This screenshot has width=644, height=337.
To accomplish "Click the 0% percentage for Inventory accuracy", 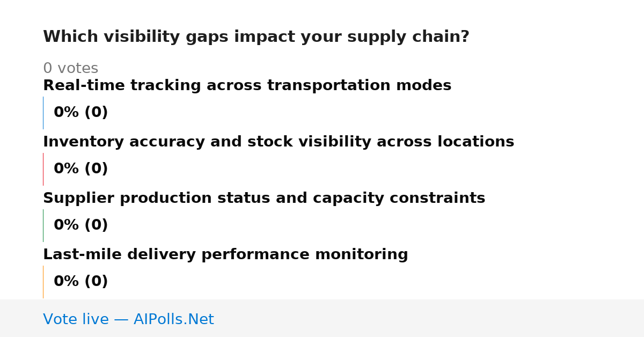I will [67, 169].
